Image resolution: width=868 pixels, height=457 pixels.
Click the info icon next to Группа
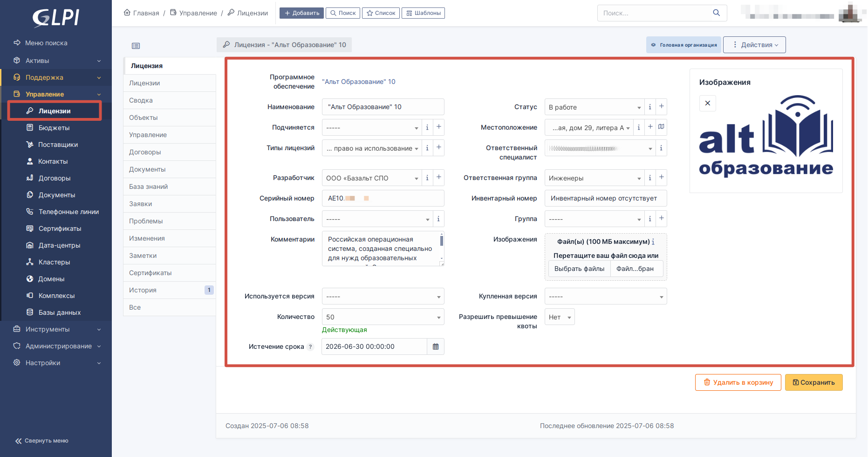coord(650,219)
